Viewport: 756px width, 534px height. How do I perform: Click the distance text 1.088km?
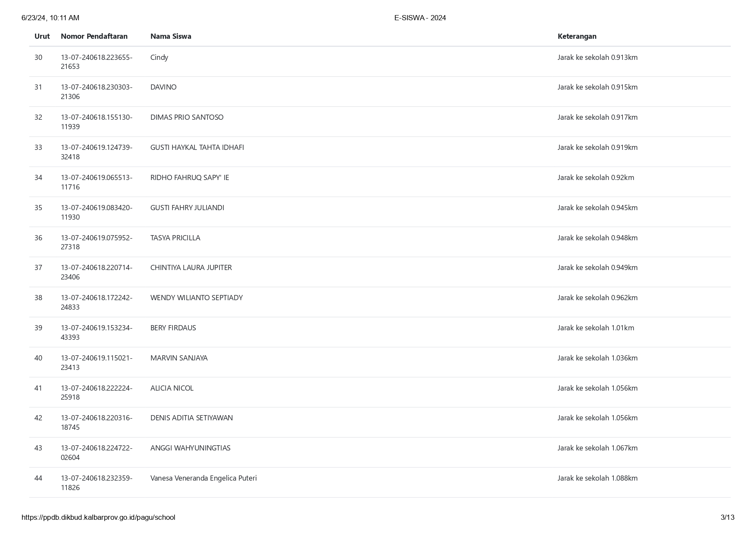click(x=597, y=478)
